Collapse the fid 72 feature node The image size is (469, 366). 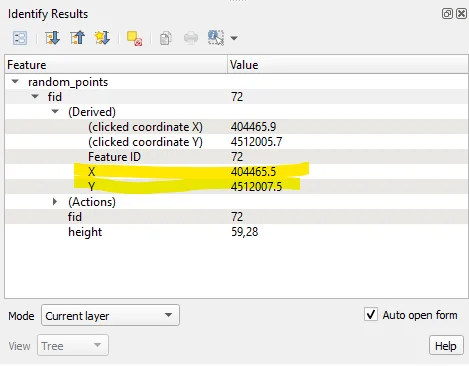click(35, 96)
